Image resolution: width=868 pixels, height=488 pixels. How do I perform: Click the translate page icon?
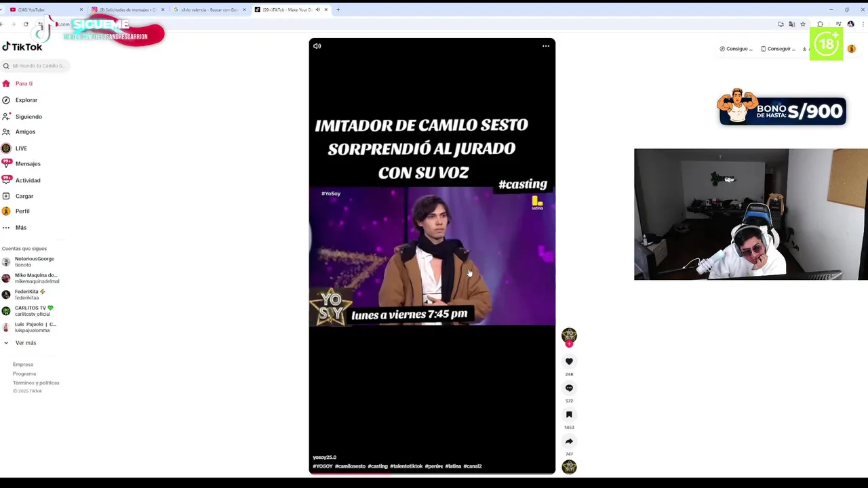point(791,24)
